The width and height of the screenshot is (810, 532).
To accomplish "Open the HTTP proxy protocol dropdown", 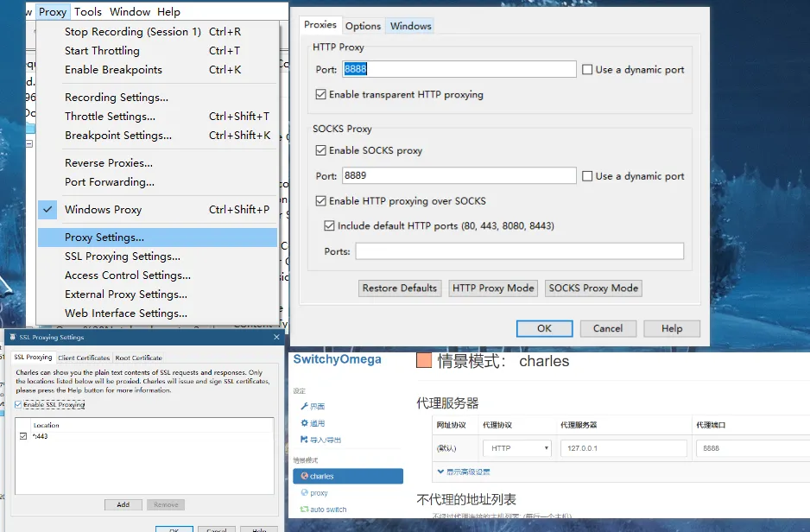I will pyautogui.click(x=520, y=448).
